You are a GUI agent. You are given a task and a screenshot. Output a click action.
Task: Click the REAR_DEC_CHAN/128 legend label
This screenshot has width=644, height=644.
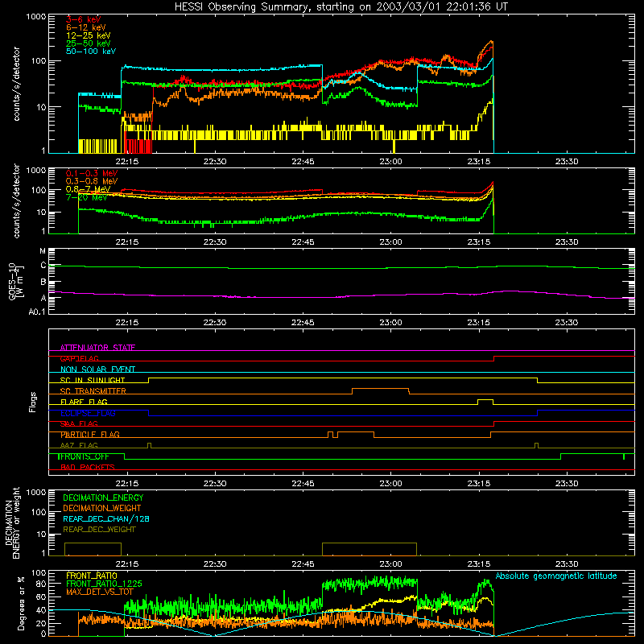coord(106,518)
